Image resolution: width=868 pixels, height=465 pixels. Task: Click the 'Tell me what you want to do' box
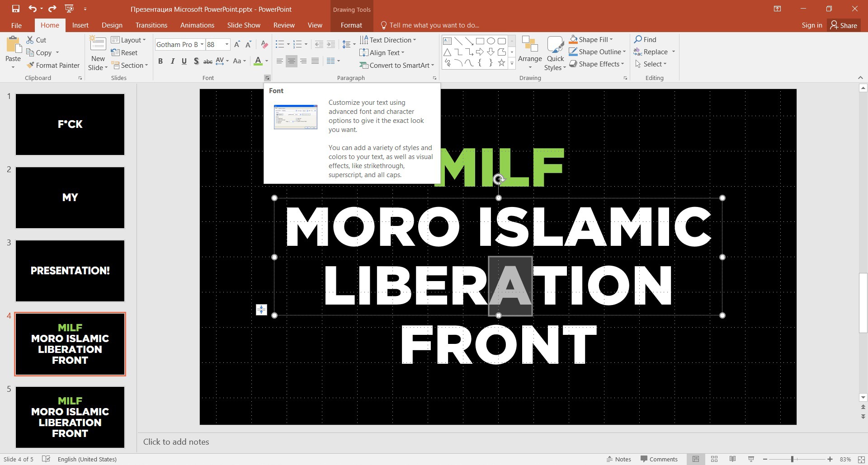coord(430,25)
